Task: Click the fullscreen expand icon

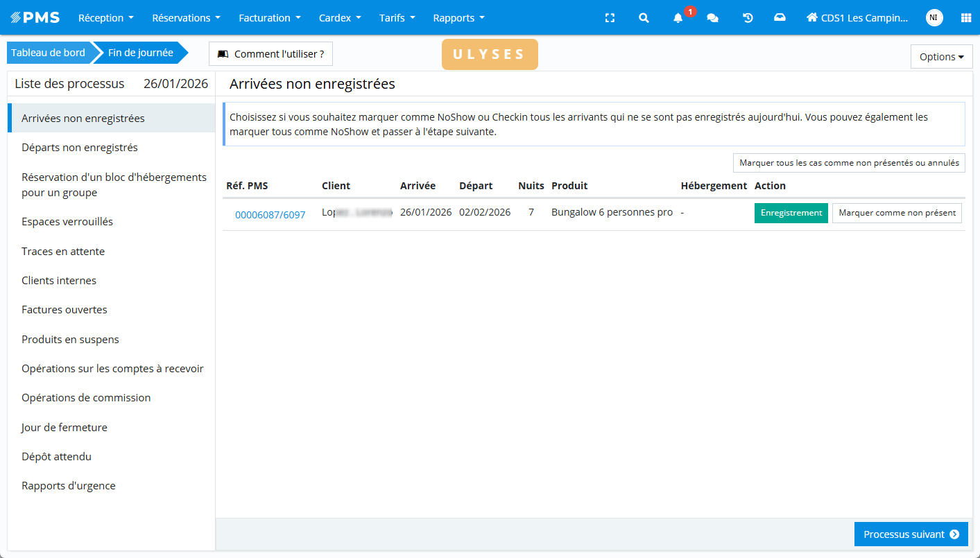Action: 610,18
